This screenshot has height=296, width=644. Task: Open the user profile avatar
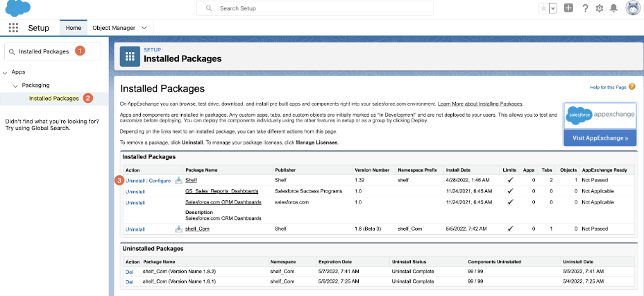coord(633,8)
